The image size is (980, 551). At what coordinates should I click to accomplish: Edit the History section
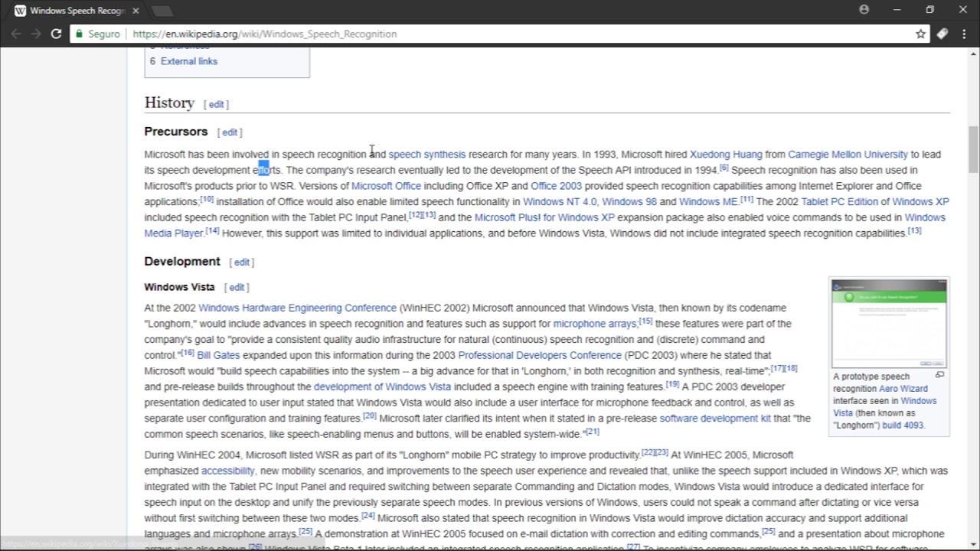[x=217, y=104]
